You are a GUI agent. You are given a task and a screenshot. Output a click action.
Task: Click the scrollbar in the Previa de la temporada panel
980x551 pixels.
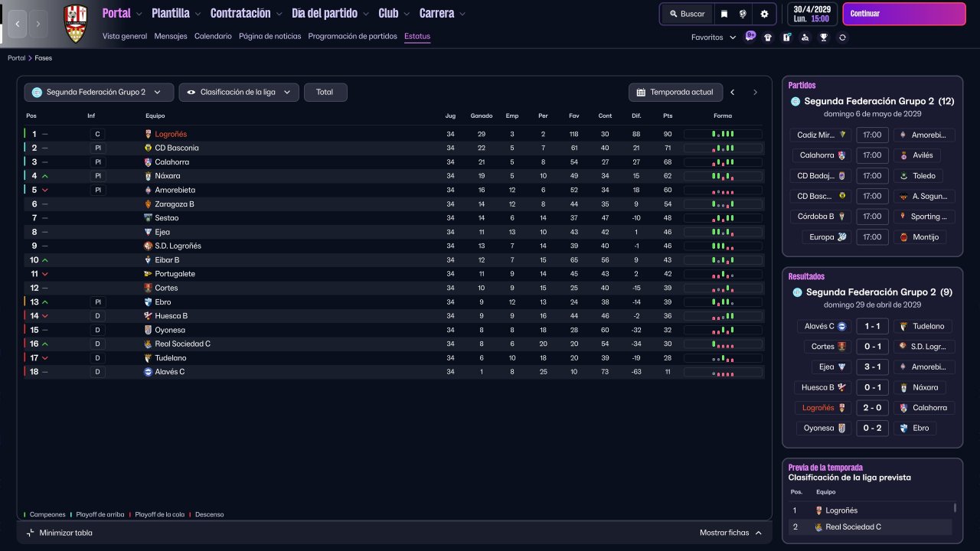[955, 507]
